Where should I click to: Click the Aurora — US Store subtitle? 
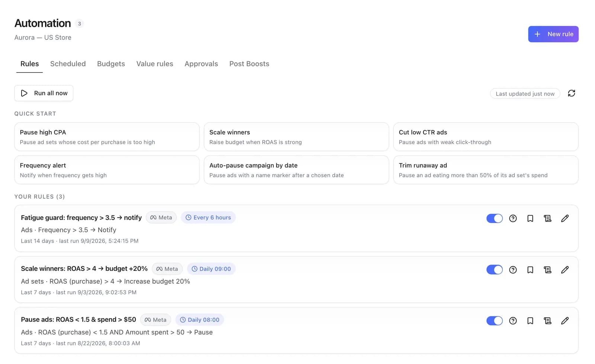coord(43,38)
